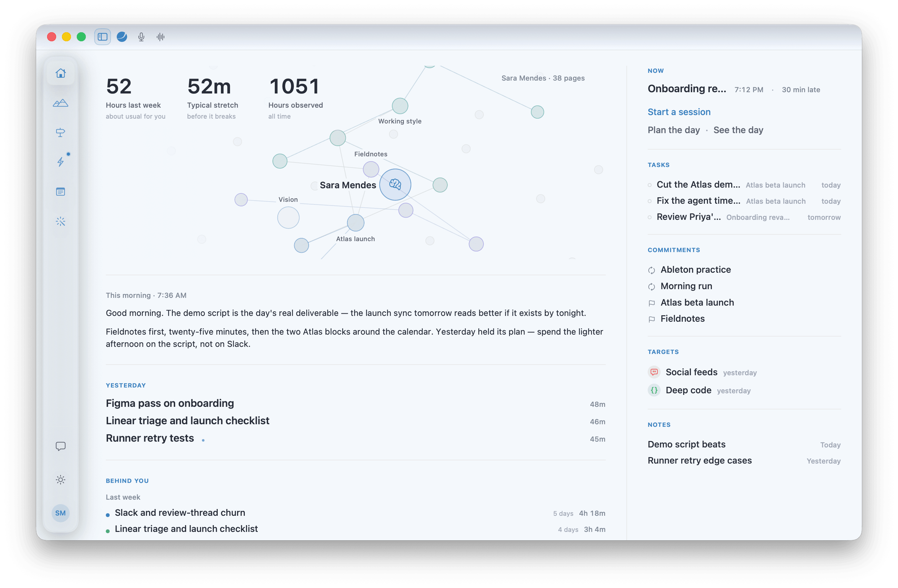The image size is (898, 588).
Task: Click the Morning run recurring icon
Action: coord(652,286)
